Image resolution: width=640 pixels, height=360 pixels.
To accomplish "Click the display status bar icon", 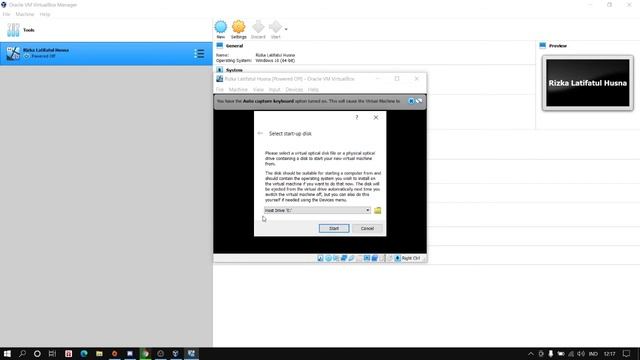I will tap(367, 258).
